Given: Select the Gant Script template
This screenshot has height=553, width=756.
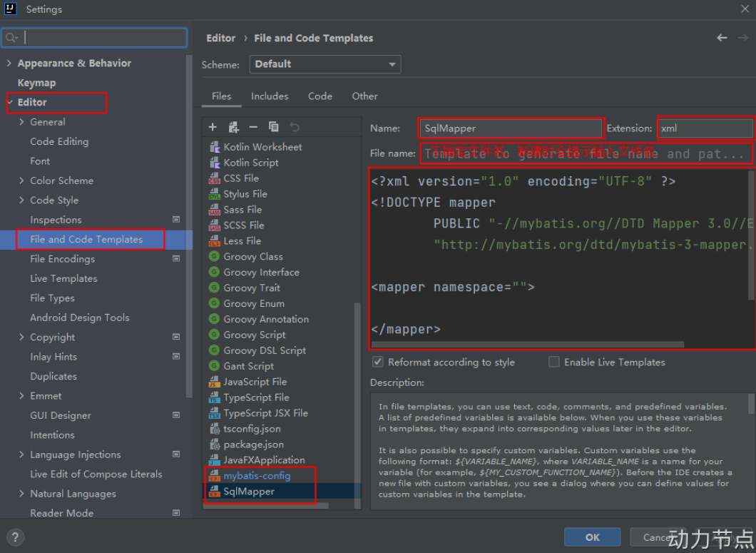Looking at the screenshot, I should [248, 366].
